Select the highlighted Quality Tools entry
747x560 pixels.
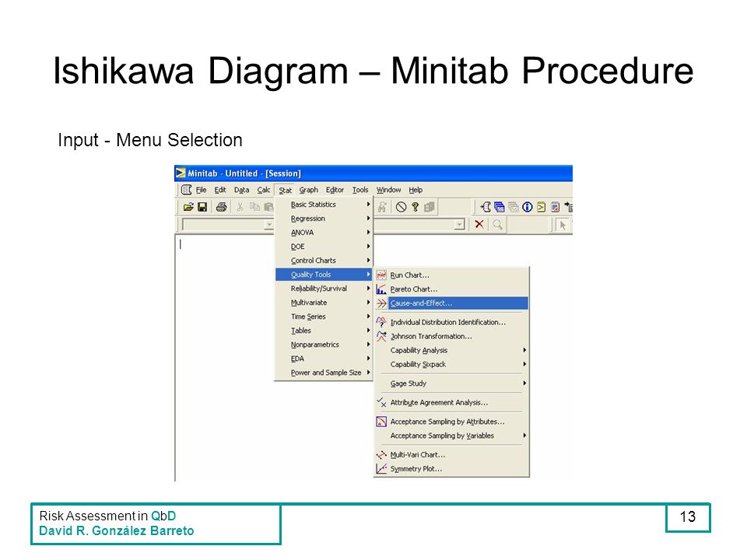click(324, 275)
